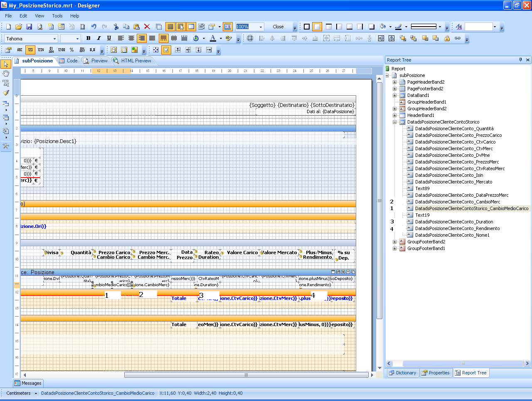Switch to the Properties panel tab
This screenshot has width=532, height=401.
click(x=435, y=373)
